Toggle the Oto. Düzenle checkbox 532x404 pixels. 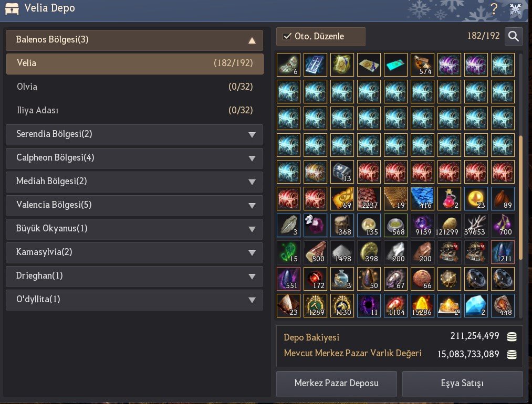point(287,36)
